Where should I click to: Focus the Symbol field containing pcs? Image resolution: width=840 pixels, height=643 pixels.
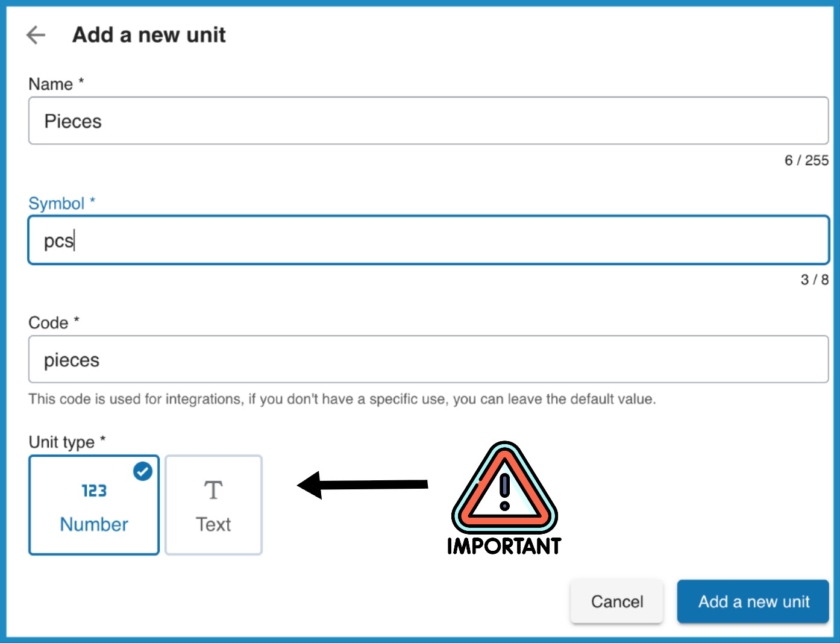428,240
